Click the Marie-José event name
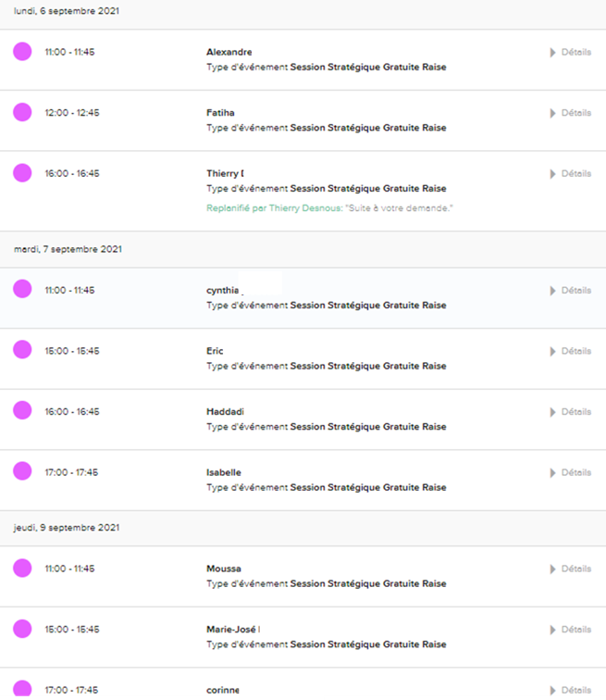The width and height of the screenshot is (606, 700). point(233,630)
